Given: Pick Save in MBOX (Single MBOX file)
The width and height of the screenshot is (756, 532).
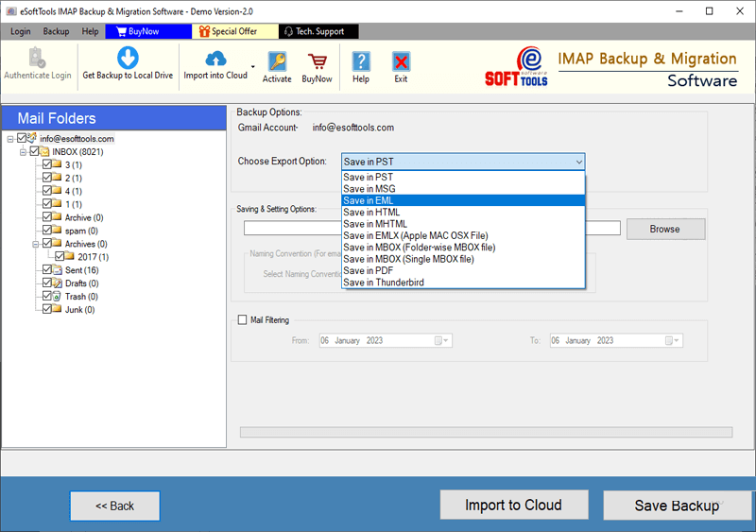Looking at the screenshot, I should (x=463, y=259).
